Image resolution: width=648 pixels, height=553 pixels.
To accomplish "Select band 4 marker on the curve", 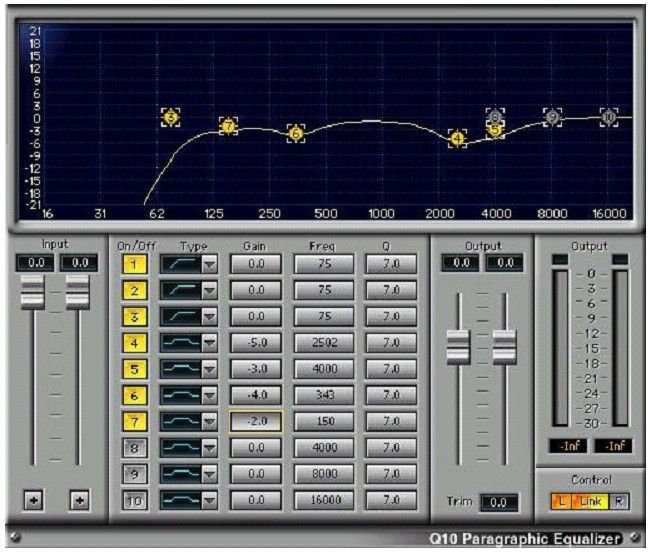I will [457, 139].
